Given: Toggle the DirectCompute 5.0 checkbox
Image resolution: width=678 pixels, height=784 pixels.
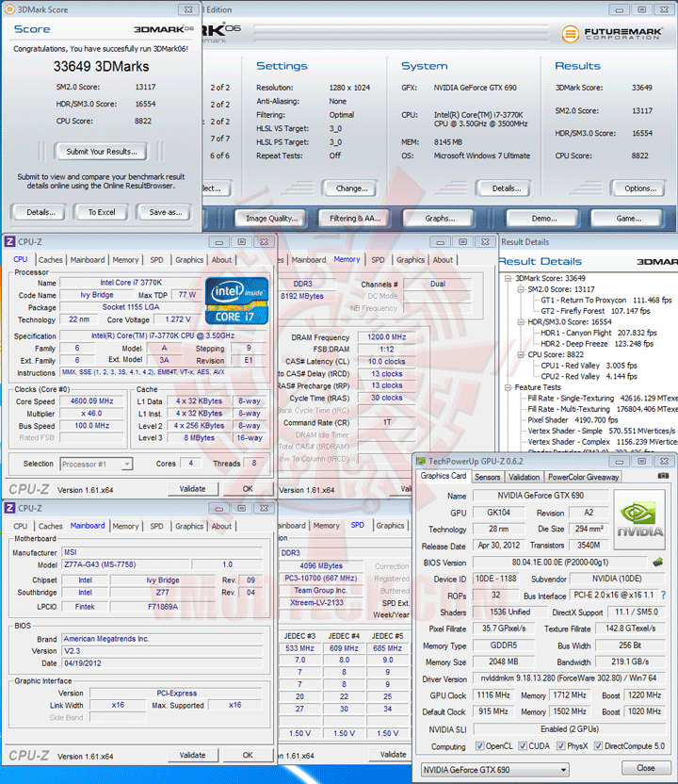Looking at the screenshot, I should [x=598, y=746].
